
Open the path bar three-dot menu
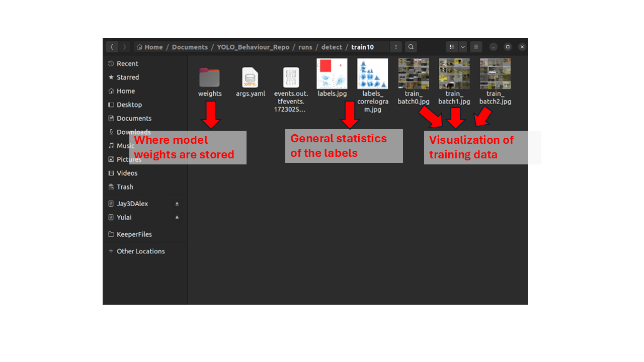(396, 47)
